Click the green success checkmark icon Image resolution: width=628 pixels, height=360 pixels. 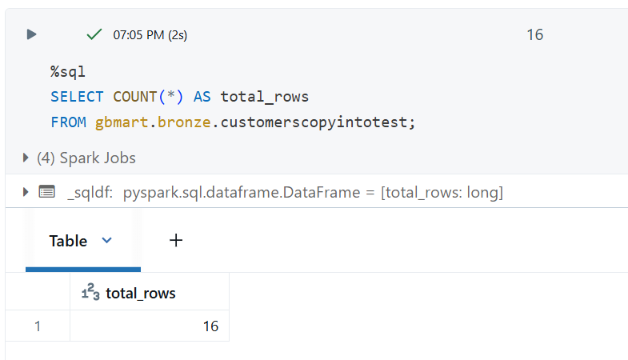point(94,34)
